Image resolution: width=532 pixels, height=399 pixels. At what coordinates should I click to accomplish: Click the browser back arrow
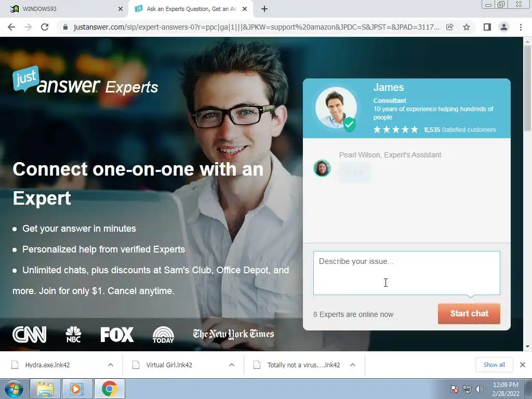11,27
